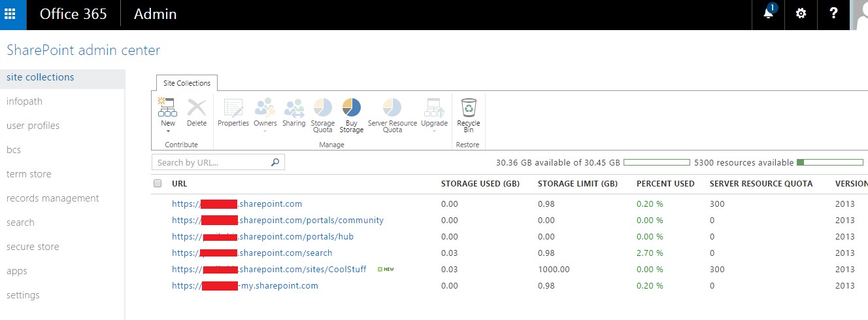Click the 2.70 % percent used value

pyautogui.click(x=650, y=253)
